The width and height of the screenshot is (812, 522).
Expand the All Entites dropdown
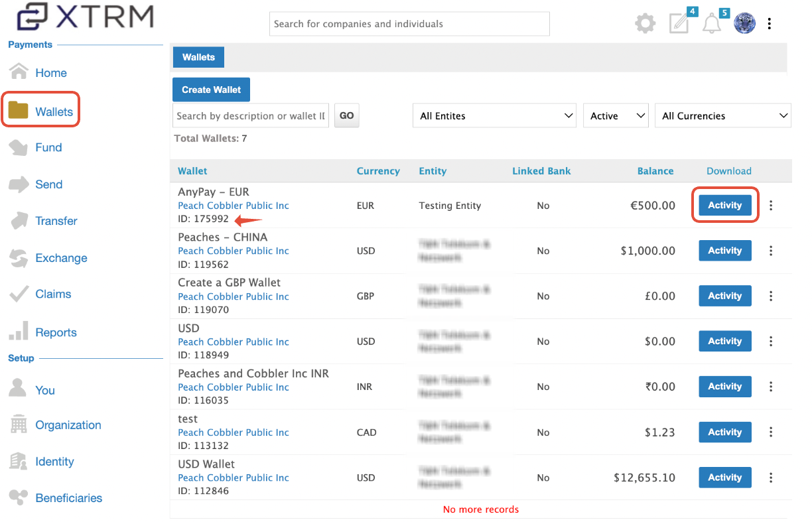point(494,115)
